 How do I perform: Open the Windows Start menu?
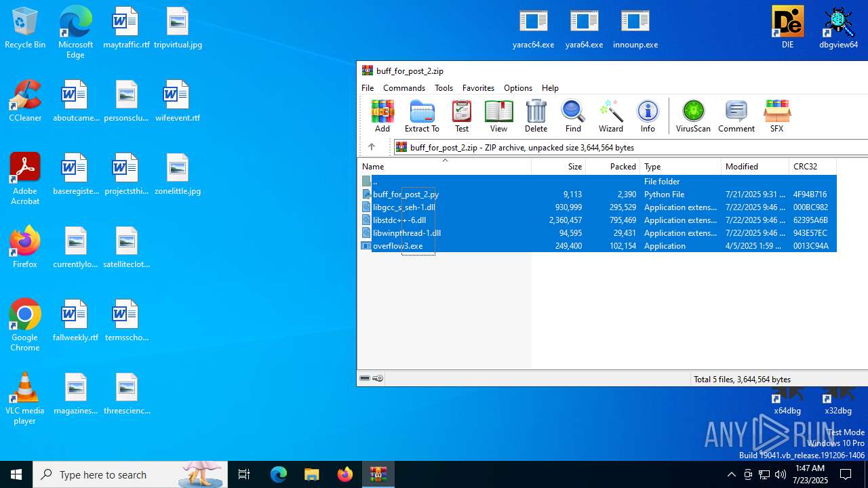pos(16,474)
